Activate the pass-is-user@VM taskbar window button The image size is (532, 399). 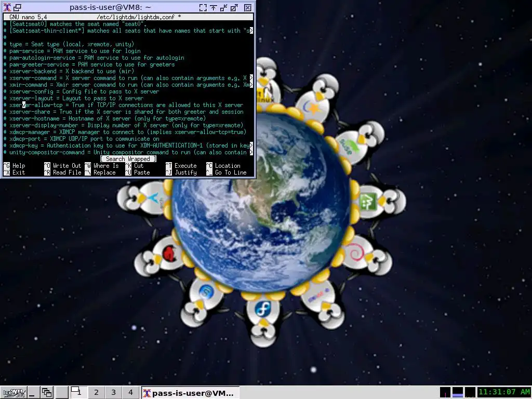pyautogui.click(x=190, y=393)
